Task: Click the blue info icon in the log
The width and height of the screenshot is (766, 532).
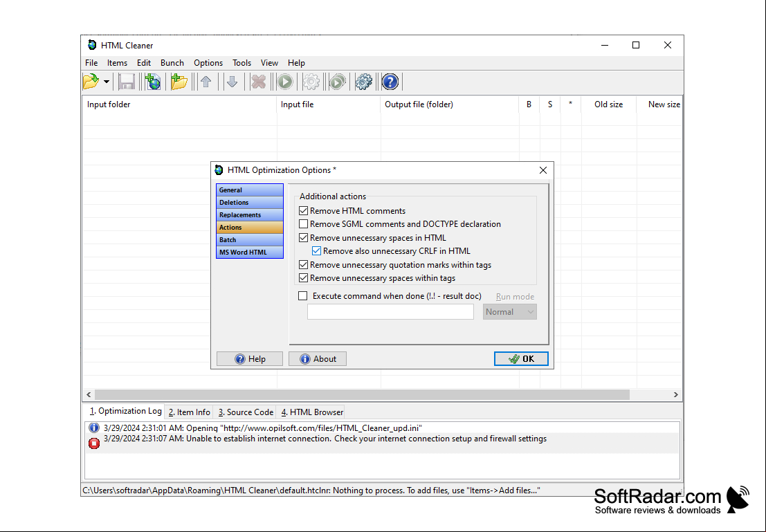Action: (x=94, y=428)
